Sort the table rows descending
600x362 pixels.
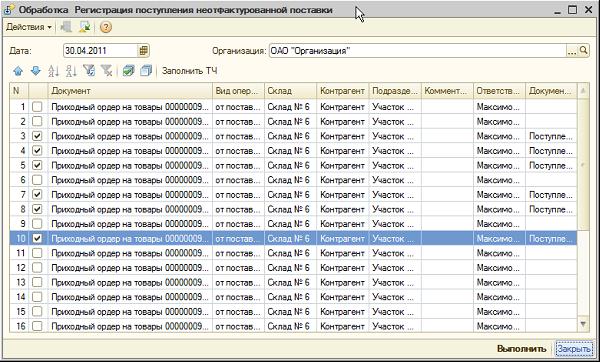(71, 71)
